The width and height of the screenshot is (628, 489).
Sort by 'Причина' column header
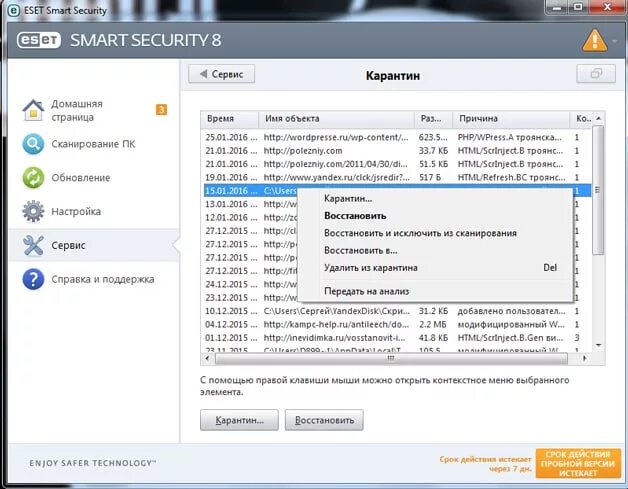[x=511, y=119]
